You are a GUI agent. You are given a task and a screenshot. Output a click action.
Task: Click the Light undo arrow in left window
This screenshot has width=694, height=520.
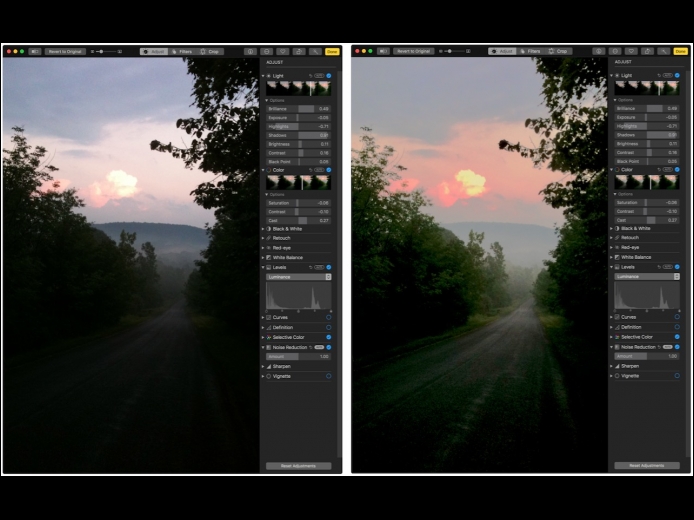[x=310, y=76]
